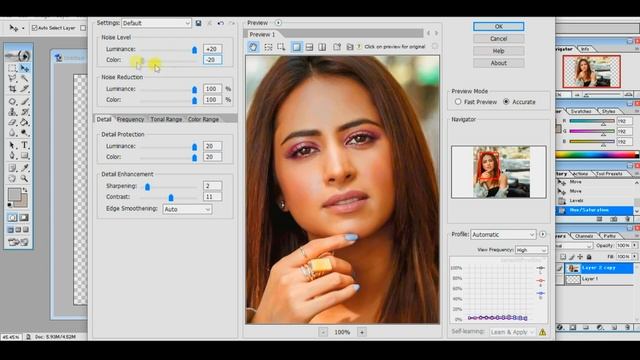Switch to the Color Range tab
This screenshot has height=360, width=640.
[203, 119]
